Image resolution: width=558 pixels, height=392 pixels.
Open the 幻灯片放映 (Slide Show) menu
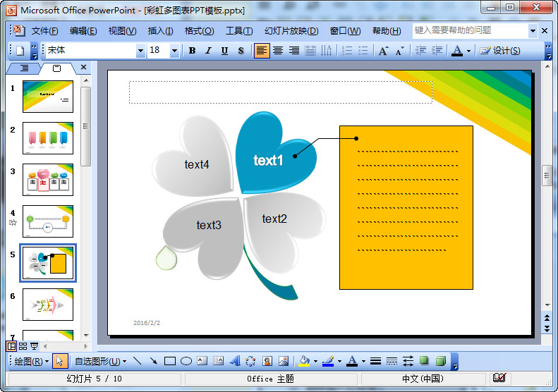tap(291, 31)
